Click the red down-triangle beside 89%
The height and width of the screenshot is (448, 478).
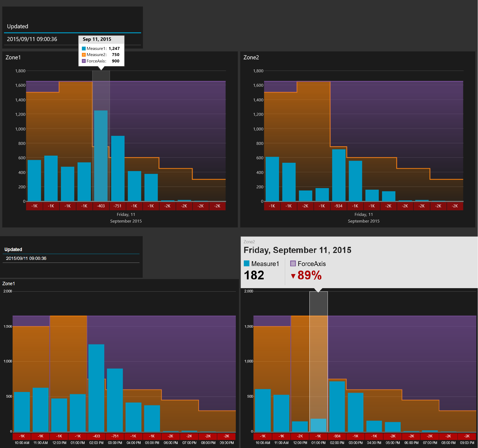click(x=293, y=276)
